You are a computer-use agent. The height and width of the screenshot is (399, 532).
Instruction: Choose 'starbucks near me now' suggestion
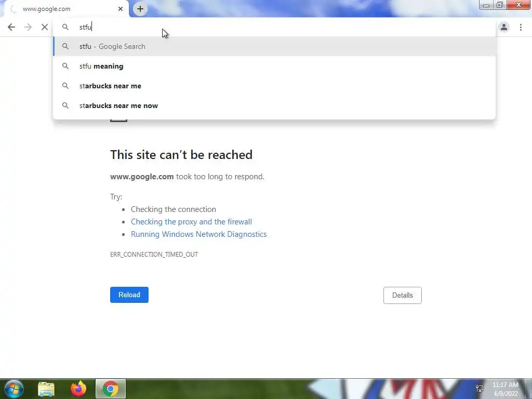[274, 105]
